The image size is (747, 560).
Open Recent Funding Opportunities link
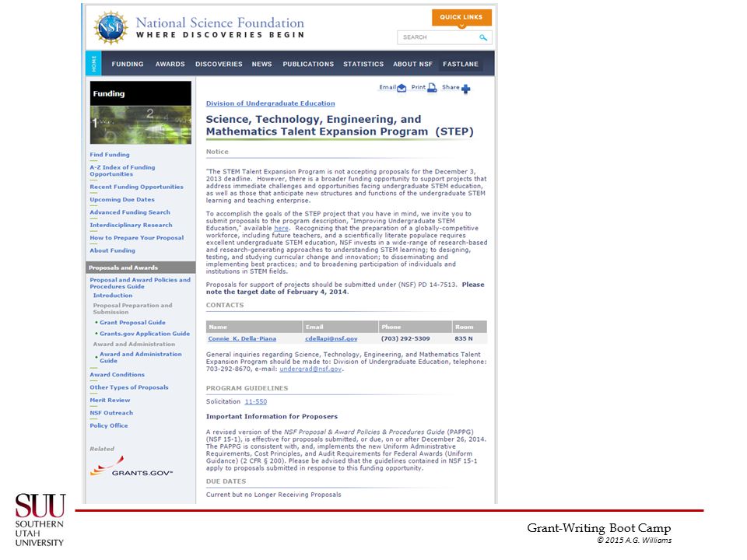coord(136,187)
